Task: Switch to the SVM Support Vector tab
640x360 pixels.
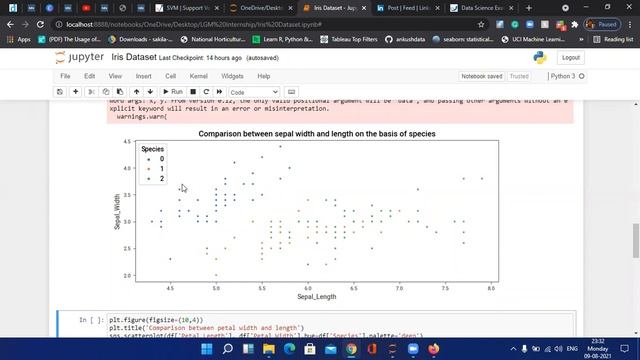Action: pos(187,8)
